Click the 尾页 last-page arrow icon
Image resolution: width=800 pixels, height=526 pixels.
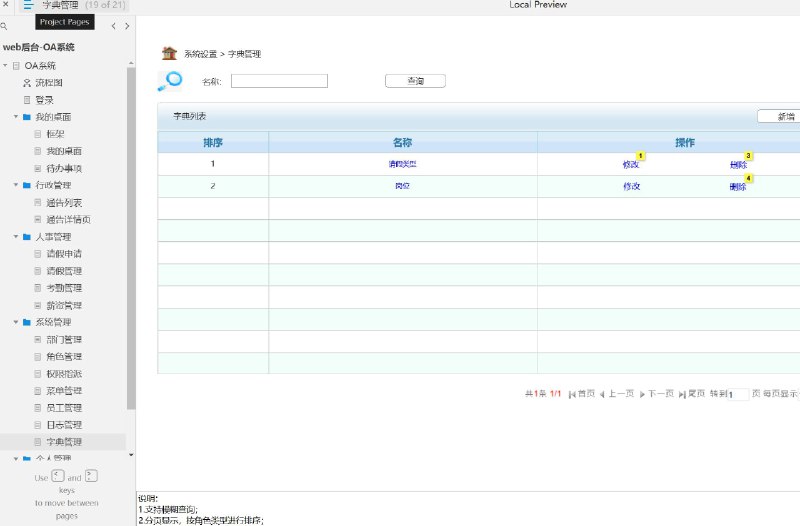(x=682, y=394)
